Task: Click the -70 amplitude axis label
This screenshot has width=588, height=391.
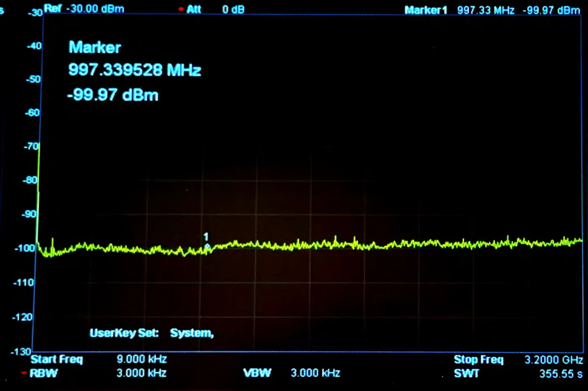Action: pos(31,146)
